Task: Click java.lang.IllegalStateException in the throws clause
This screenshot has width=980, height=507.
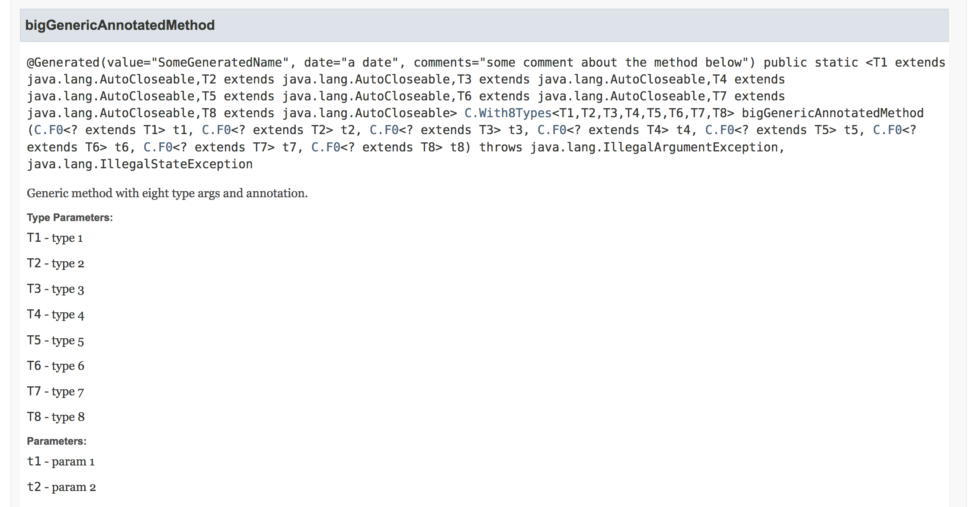Action: point(140,164)
